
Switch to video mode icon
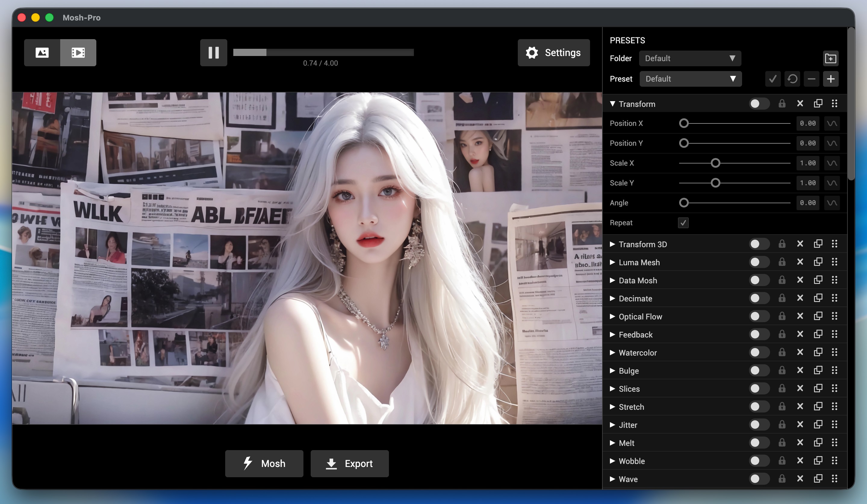pyautogui.click(x=78, y=53)
